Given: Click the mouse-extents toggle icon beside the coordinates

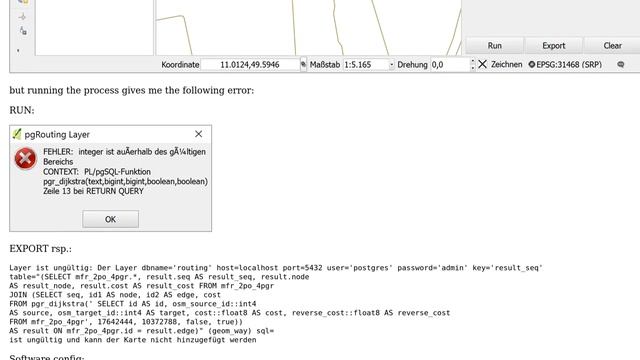Looking at the screenshot, I should (x=303, y=64).
